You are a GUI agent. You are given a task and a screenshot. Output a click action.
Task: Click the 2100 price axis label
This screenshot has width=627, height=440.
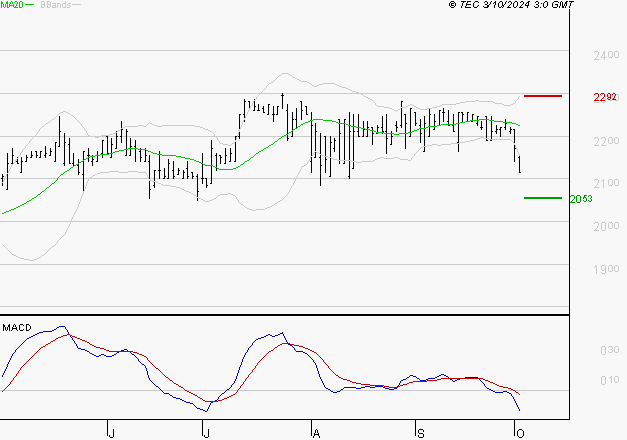[606, 184]
